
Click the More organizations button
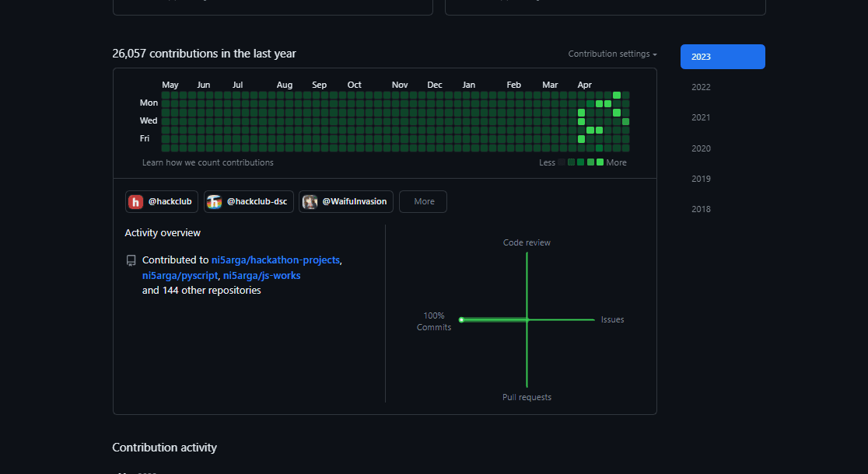coord(423,202)
